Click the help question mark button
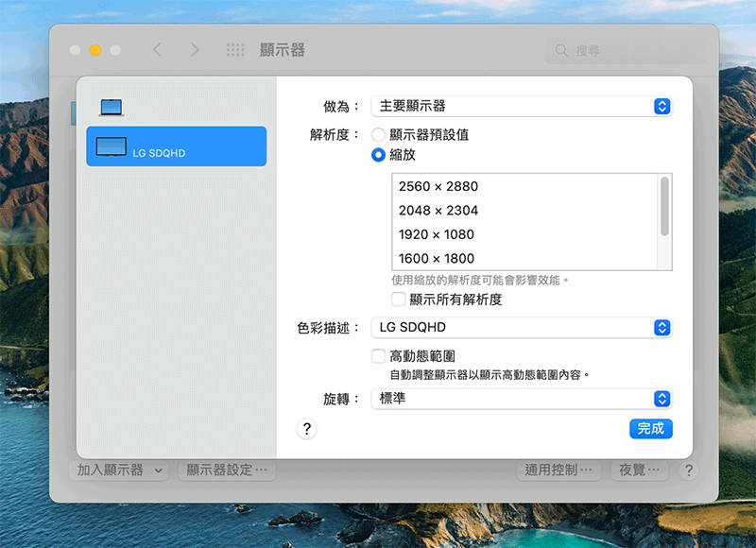Image resolution: width=756 pixels, height=548 pixels. coord(305,429)
